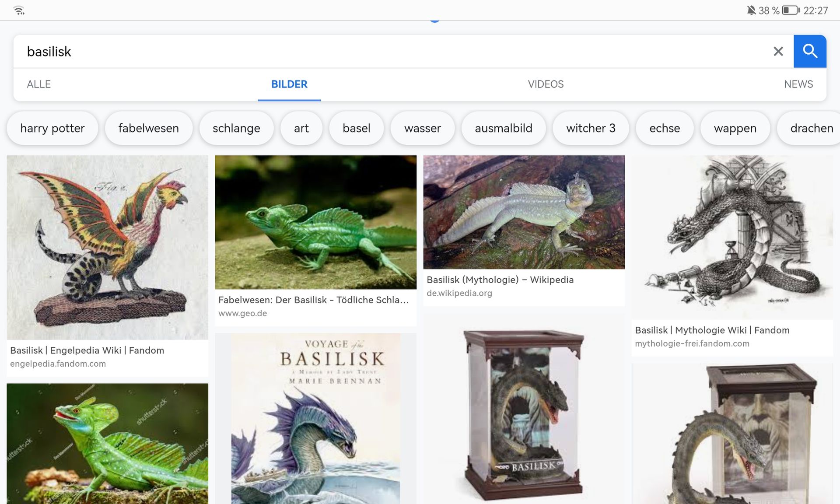Click the blue search magnifier button
Image resolution: width=840 pixels, height=504 pixels.
coord(810,51)
